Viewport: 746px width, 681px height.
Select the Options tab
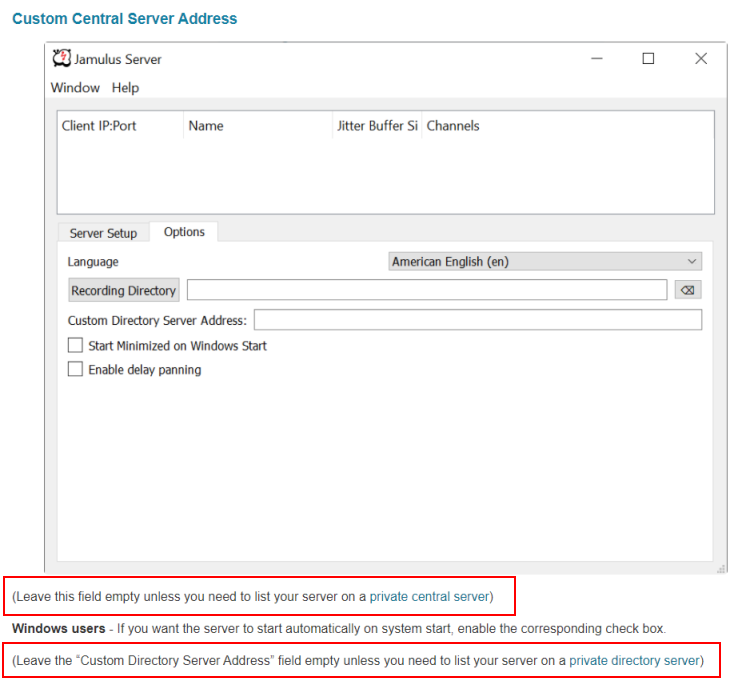tap(184, 232)
